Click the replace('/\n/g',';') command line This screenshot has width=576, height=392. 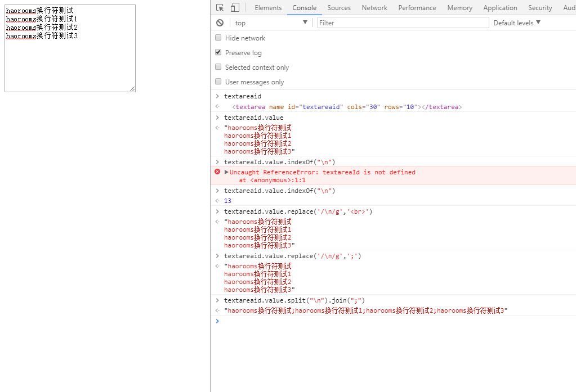pos(292,256)
